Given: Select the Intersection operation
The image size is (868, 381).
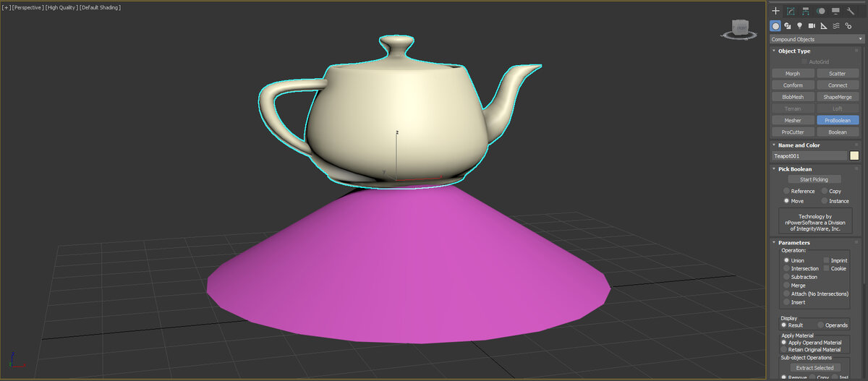Looking at the screenshot, I should (x=801, y=268).
